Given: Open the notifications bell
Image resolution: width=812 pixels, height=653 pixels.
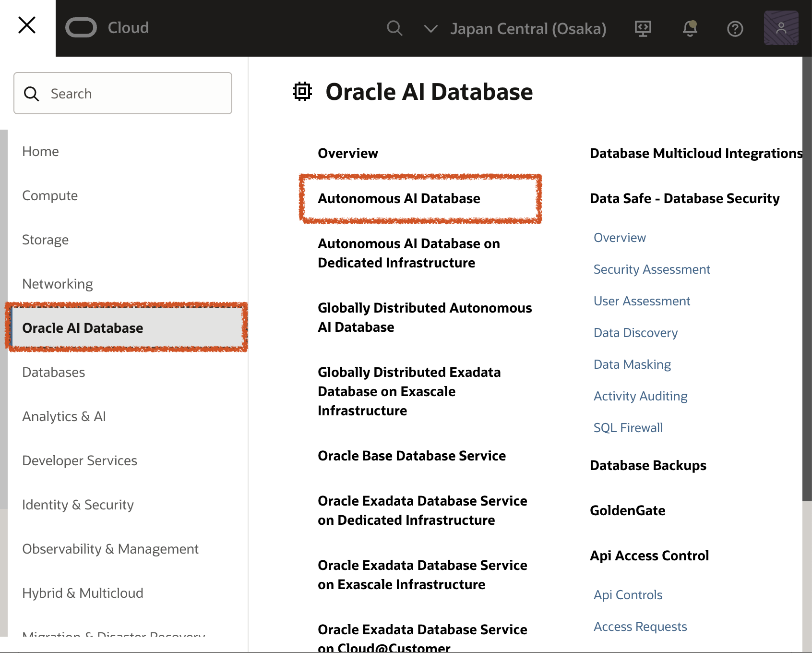Looking at the screenshot, I should tap(690, 28).
